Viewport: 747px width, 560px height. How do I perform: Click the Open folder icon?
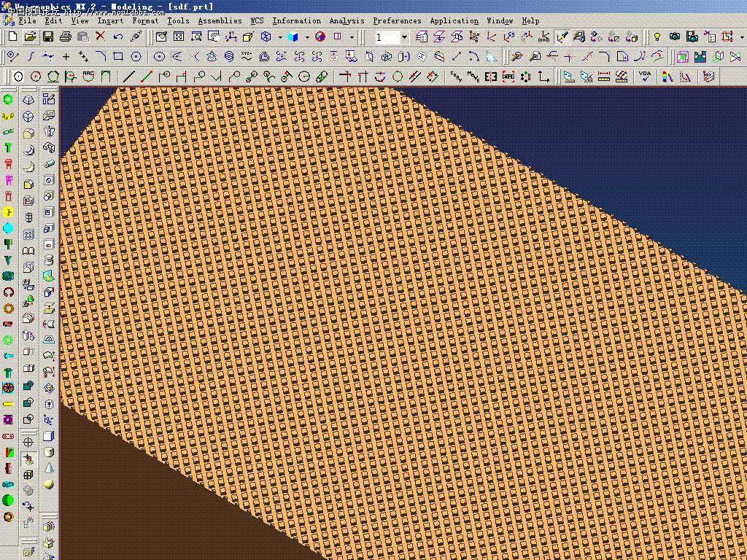point(30,36)
